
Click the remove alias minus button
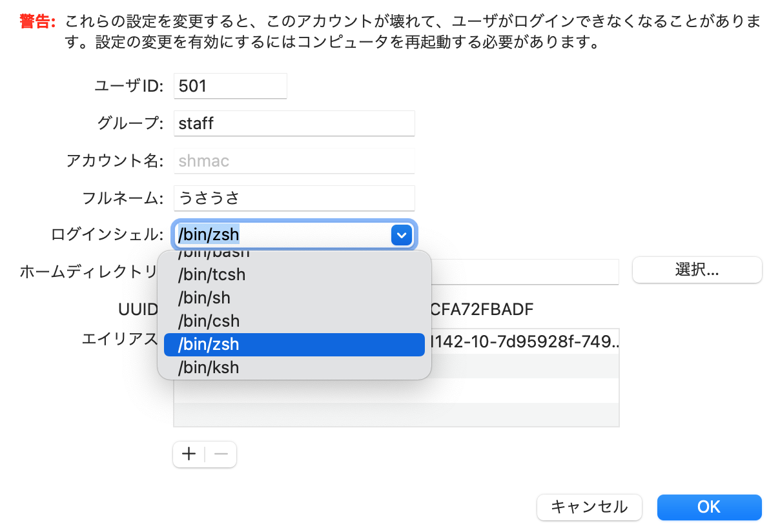[220, 454]
